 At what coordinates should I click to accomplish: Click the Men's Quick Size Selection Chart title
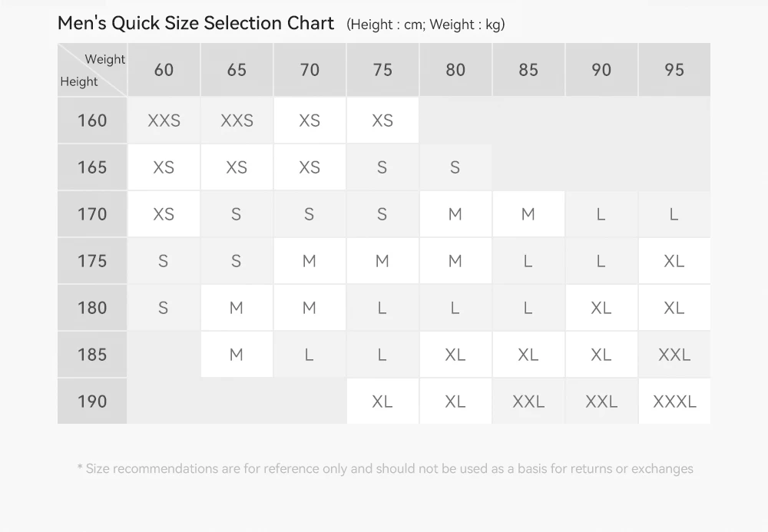coord(195,23)
